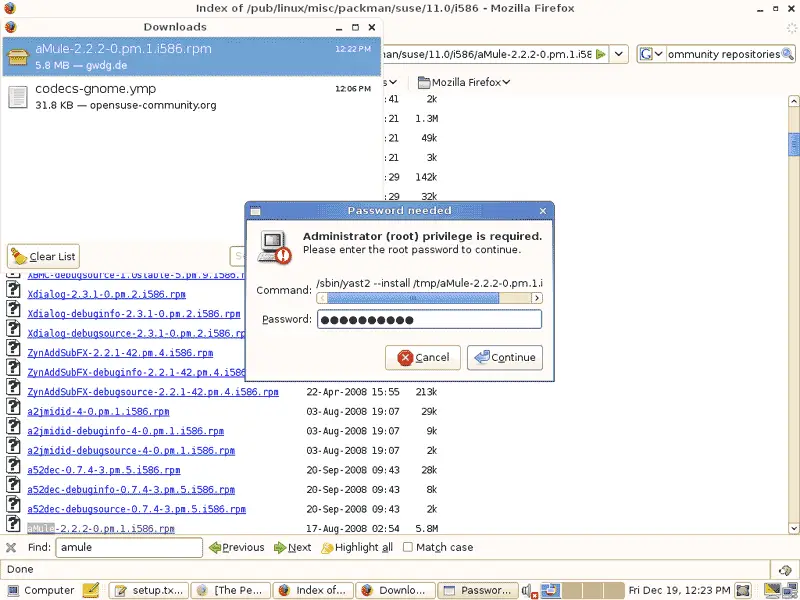800x600 pixels.
Task: Expand the Mozilla Firefox bookmarks folder
Action: coord(464,82)
